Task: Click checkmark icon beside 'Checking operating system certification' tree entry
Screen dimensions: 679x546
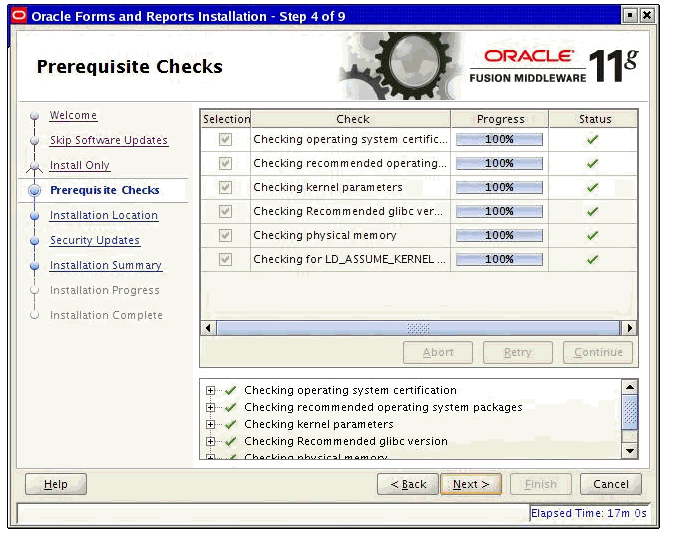Action: coord(231,390)
